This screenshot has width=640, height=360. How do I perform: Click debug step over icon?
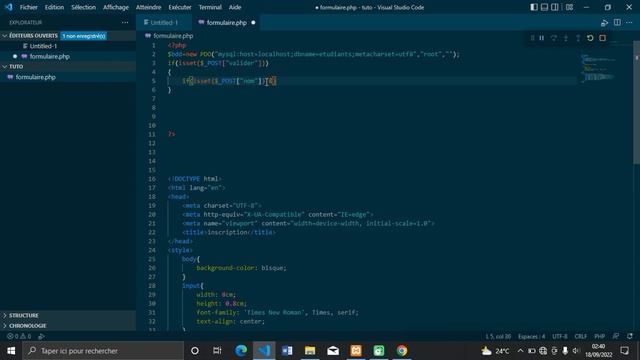[554, 38]
